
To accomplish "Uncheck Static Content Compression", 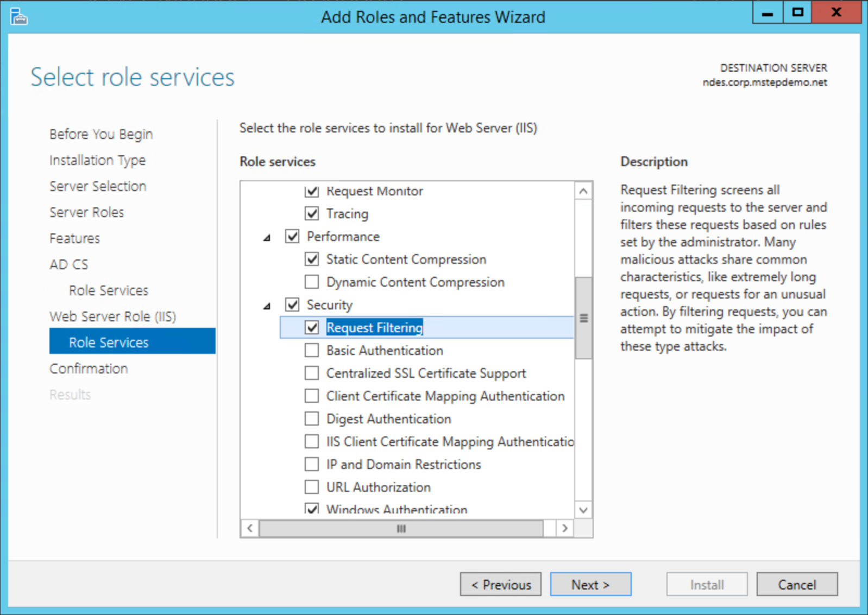I will click(x=312, y=259).
